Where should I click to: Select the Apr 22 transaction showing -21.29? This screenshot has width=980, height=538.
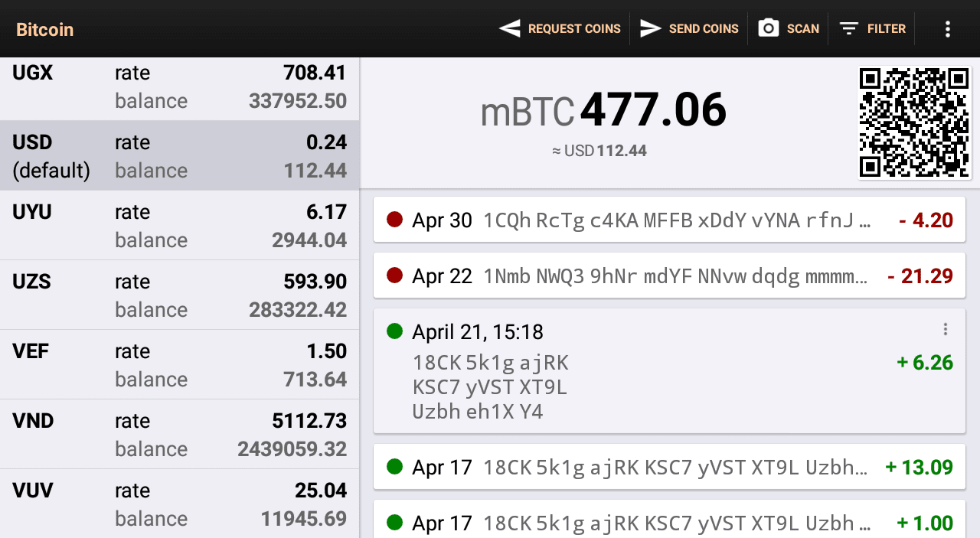click(x=666, y=276)
